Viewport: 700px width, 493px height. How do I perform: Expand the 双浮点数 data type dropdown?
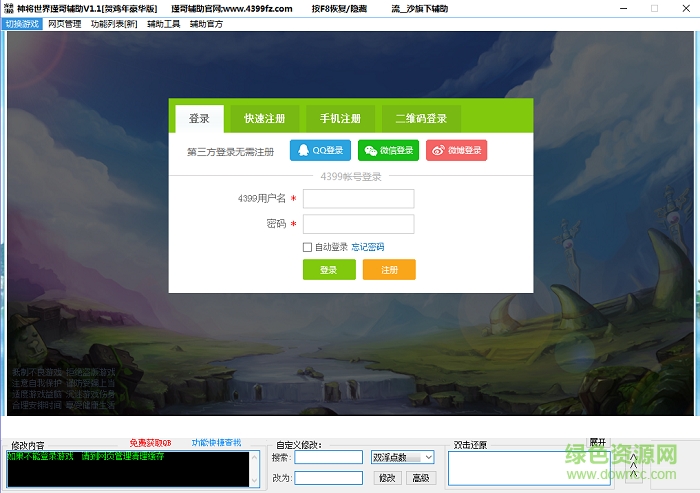[x=403, y=457]
